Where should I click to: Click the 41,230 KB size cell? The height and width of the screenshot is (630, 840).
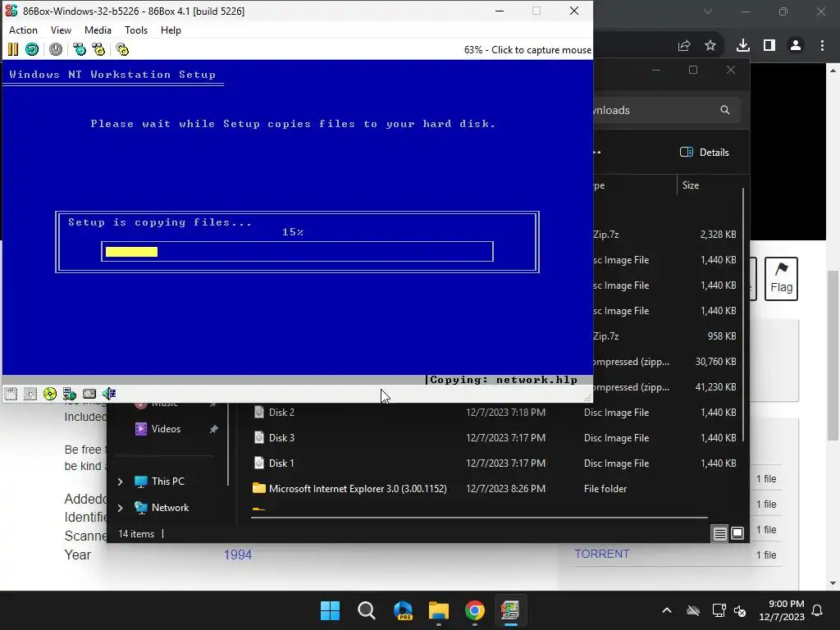tap(715, 387)
